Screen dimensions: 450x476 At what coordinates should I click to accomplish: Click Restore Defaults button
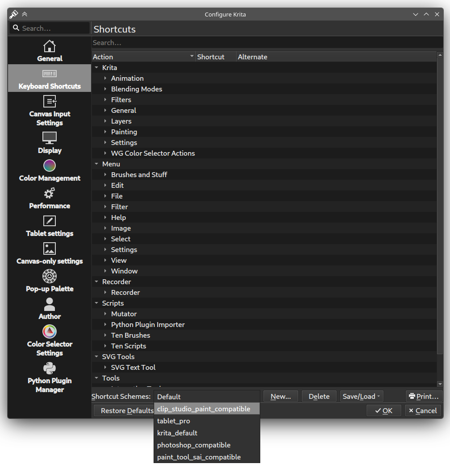point(124,411)
